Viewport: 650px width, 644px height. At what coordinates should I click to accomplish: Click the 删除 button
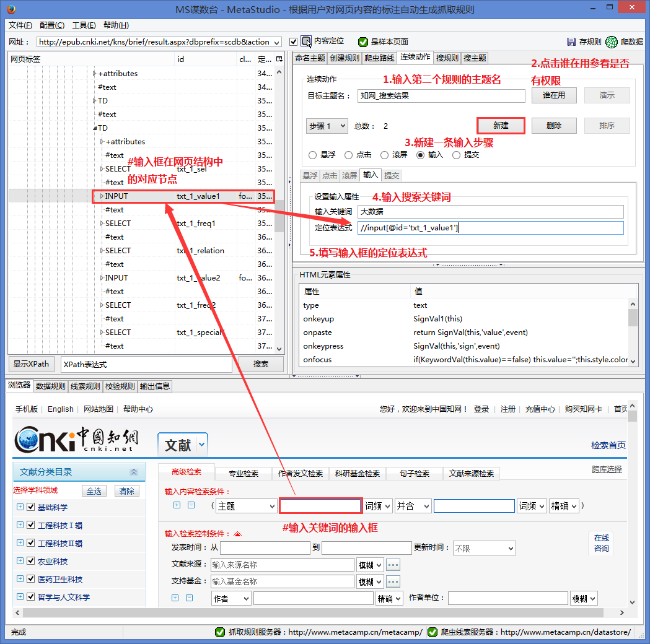click(554, 126)
